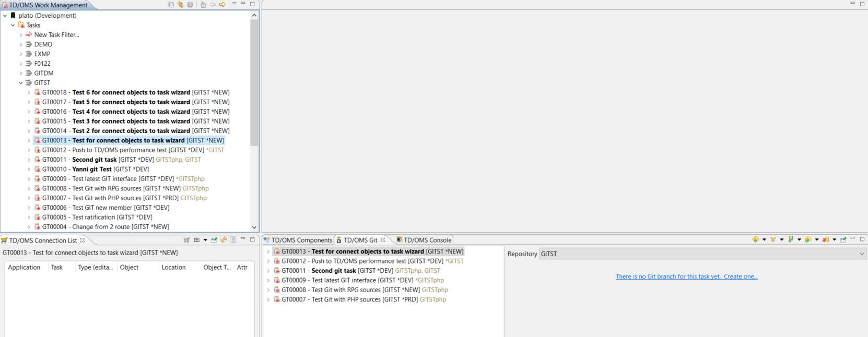Click the yellow forward arrow icon
Viewport: 868px width, 337px height.
(222, 5)
